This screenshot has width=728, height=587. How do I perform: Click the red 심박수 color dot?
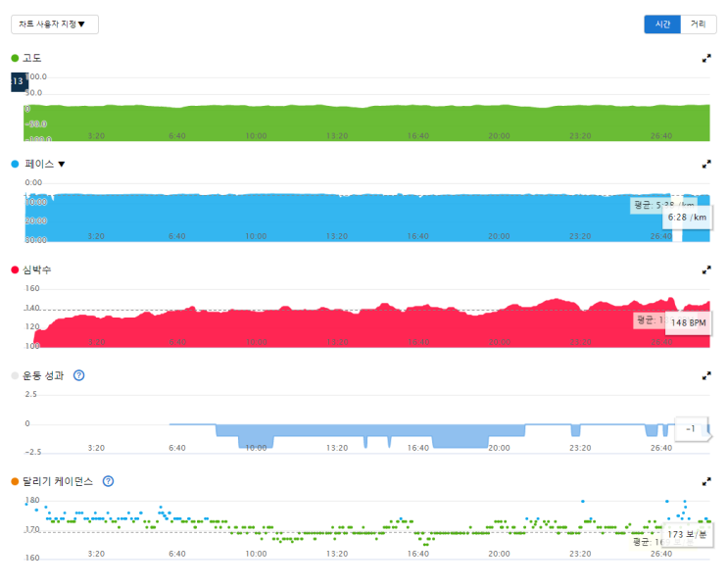coord(15,269)
